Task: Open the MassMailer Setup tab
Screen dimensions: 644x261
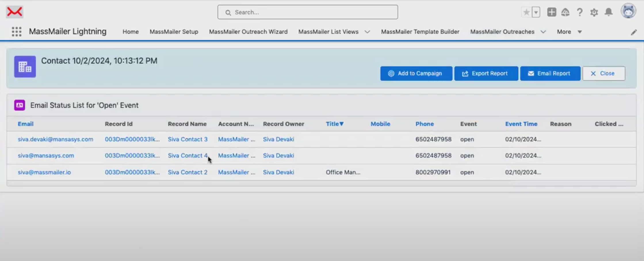Action: [x=174, y=32]
